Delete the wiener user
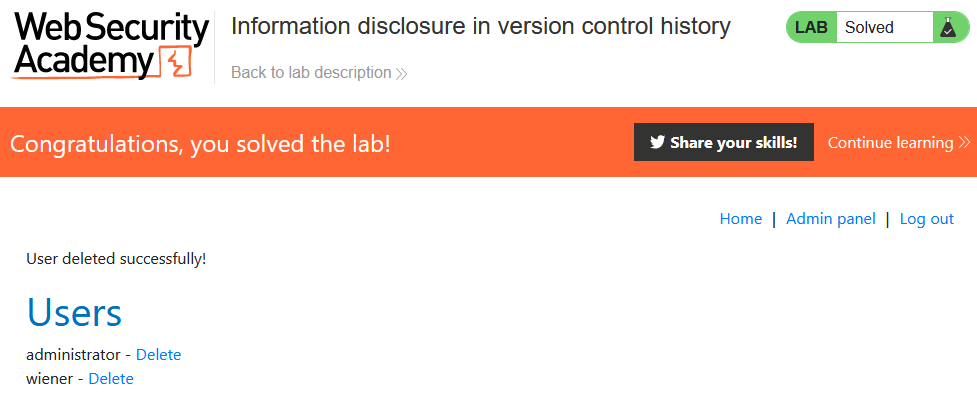The height and width of the screenshot is (408, 977). click(x=111, y=379)
